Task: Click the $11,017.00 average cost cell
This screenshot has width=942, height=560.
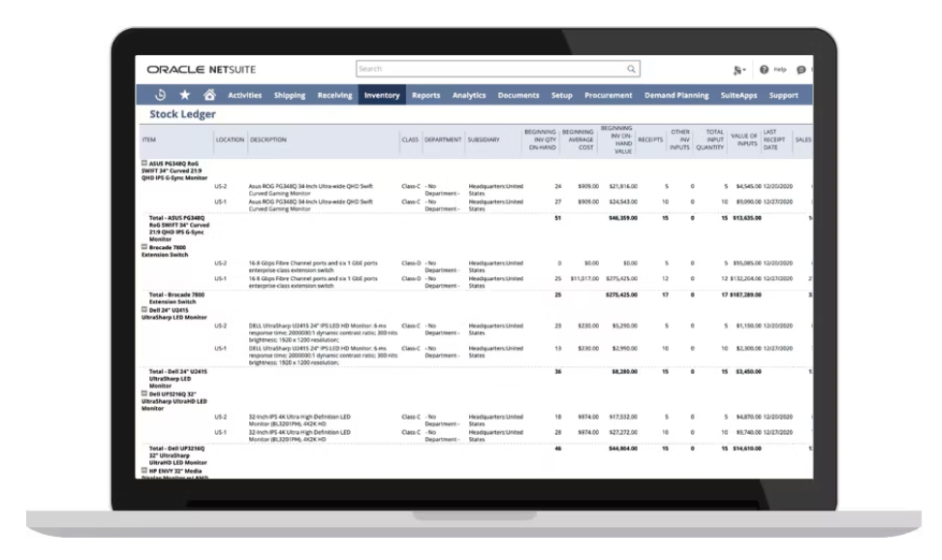Action: (584, 279)
